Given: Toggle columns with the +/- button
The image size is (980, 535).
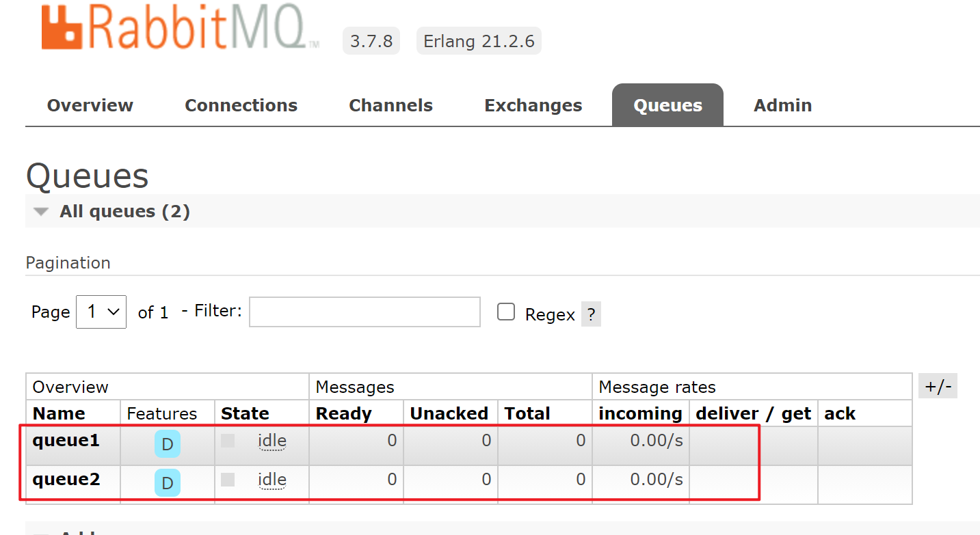Looking at the screenshot, I should pos(938,387).
